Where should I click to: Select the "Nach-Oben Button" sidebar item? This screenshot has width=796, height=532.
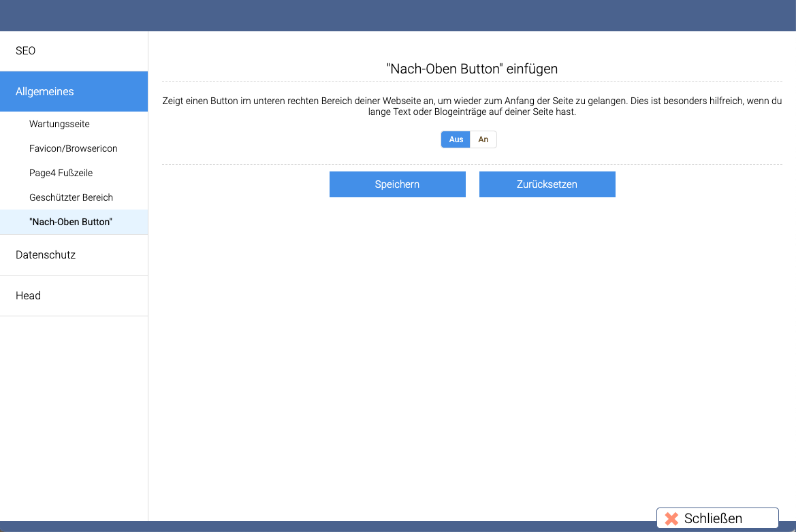(74, 222)
